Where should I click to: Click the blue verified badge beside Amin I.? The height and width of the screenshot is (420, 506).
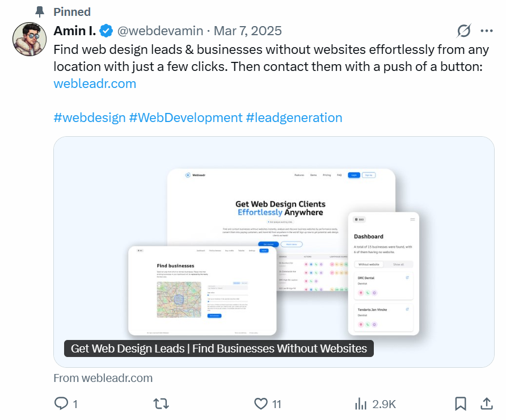pyautogui.click(x=106, y=31)
